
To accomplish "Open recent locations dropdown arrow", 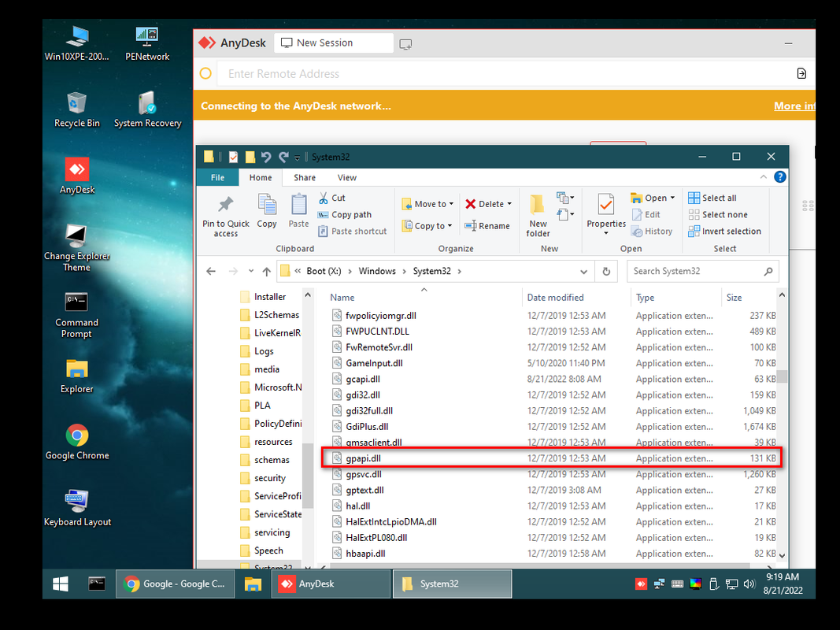I will [x=250, y=271].
